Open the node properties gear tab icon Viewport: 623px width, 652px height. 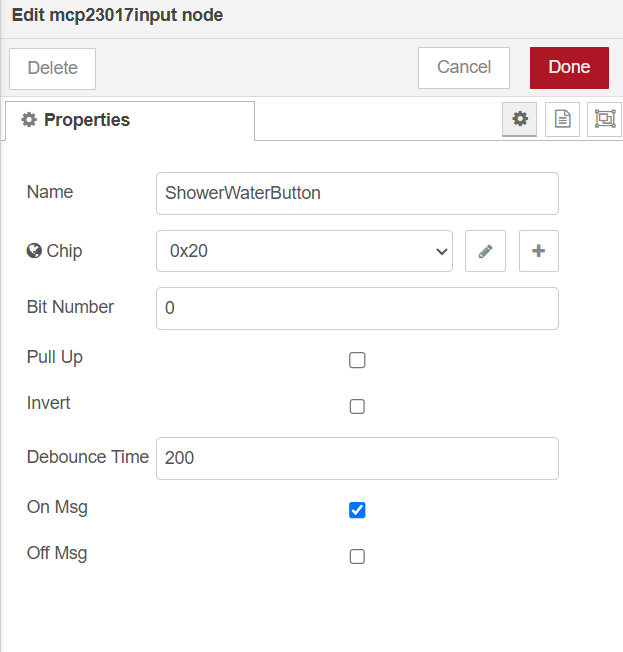[519, 119]
